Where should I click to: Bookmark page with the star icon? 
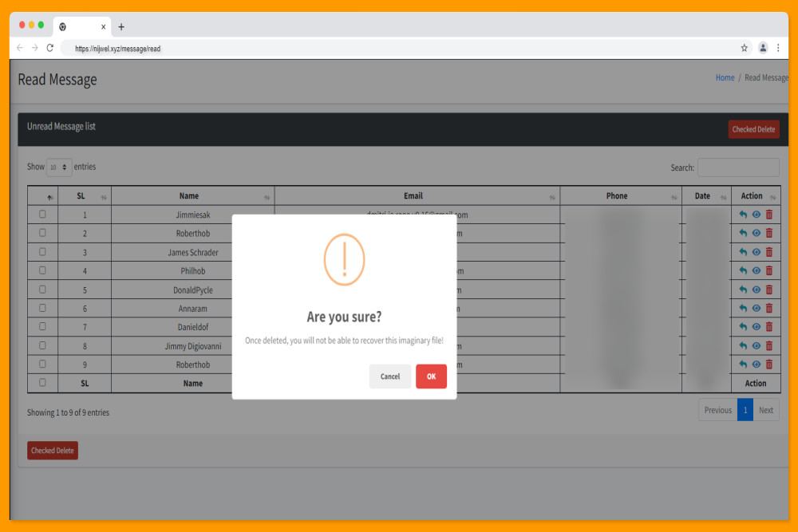744,48
